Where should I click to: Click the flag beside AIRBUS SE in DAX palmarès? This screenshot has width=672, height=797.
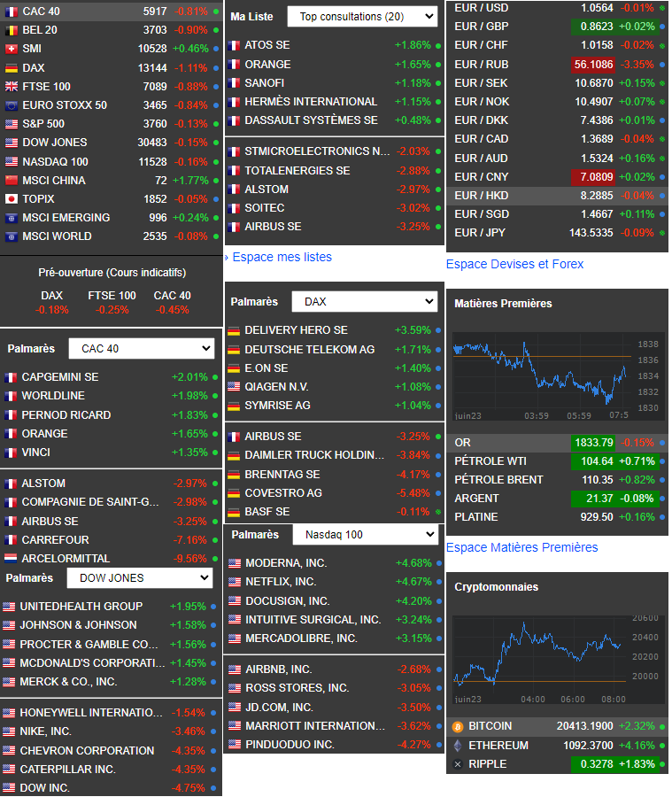pos(234,437)
